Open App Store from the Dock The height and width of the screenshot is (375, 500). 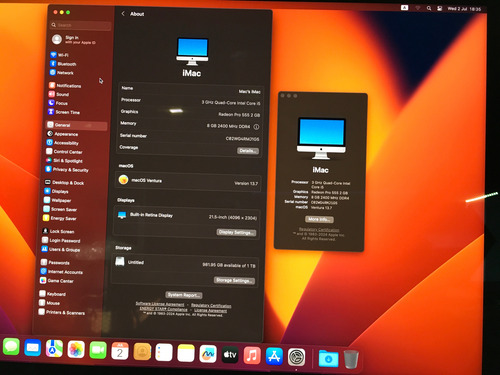tap(274, 356)
